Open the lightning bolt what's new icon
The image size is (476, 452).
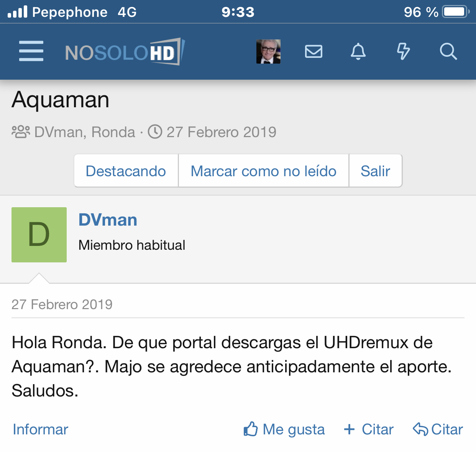point(403,51)
